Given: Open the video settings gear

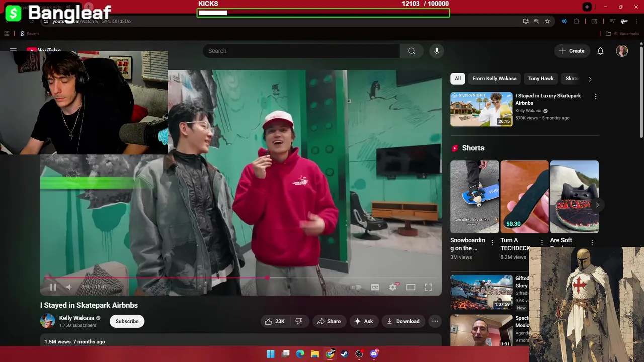Looking at the screenshot, I should 393,287.
